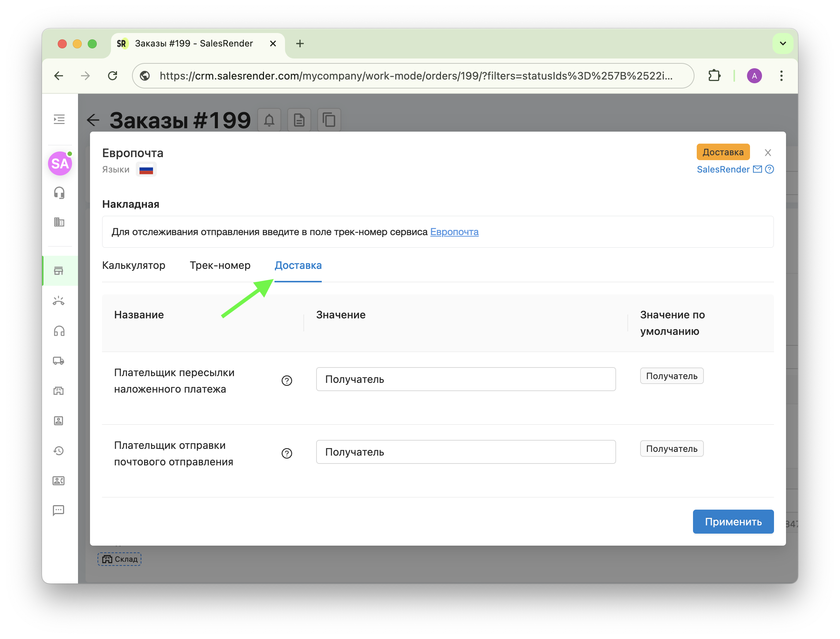Open the history clock icon in sidebar
Viewport: 840px width, 639px height.
[x=58, y=451]
